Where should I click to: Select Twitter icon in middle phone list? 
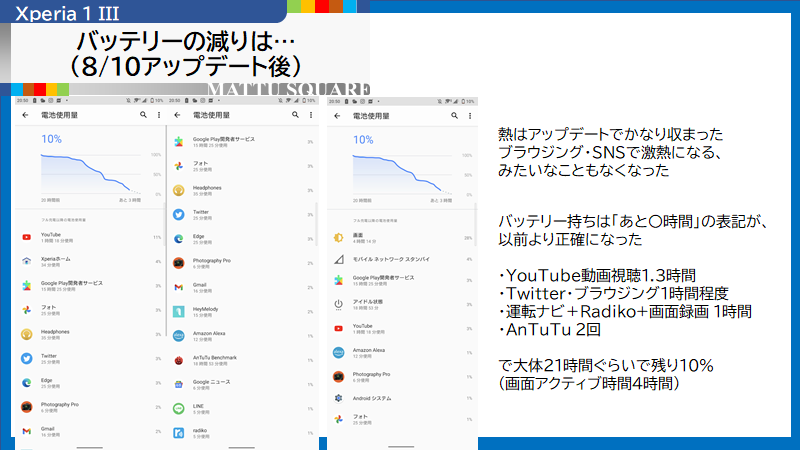179,215
